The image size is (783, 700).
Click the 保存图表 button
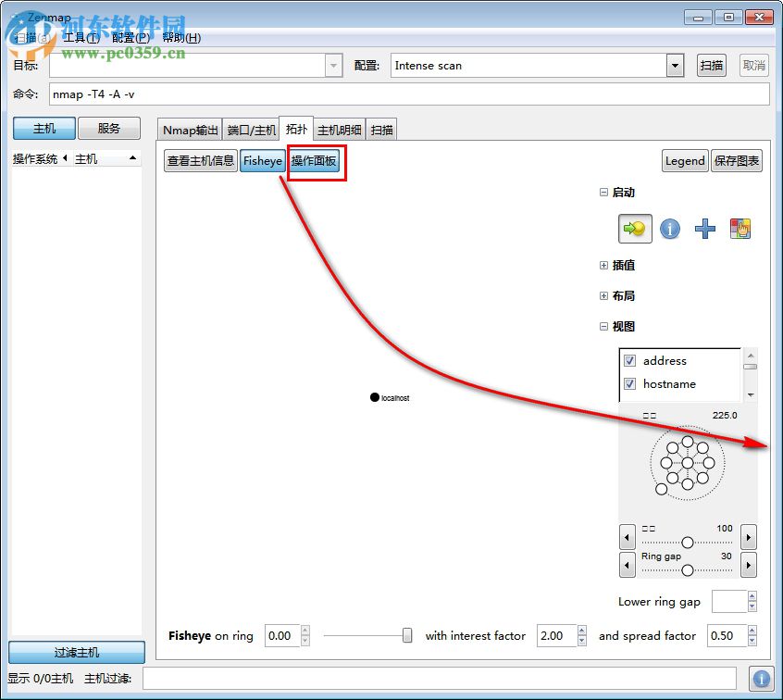click(737, 160)
